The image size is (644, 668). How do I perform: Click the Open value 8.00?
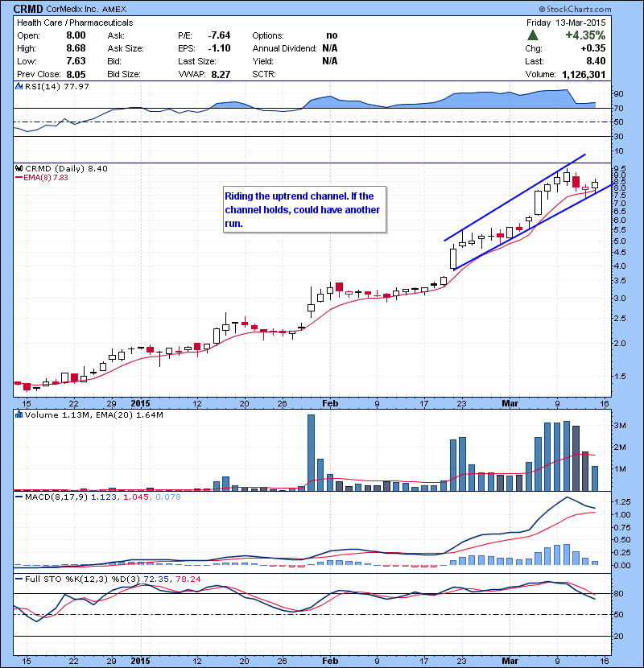point(76,35)
